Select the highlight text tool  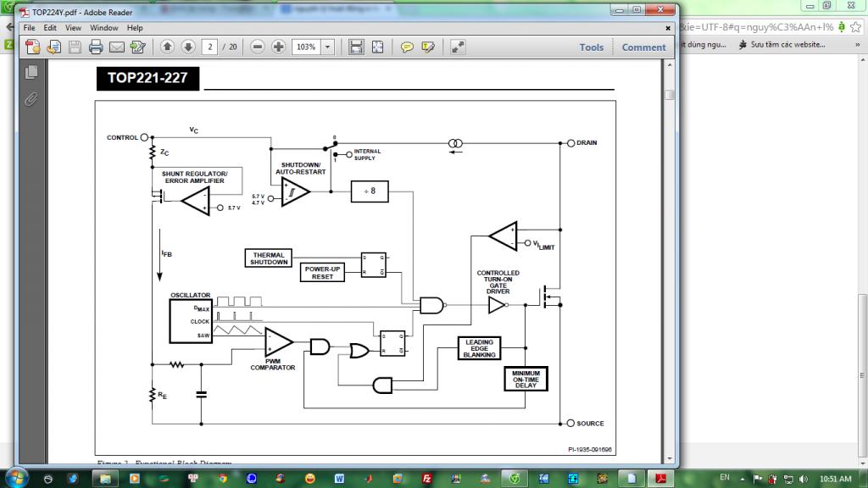[428, 47]
